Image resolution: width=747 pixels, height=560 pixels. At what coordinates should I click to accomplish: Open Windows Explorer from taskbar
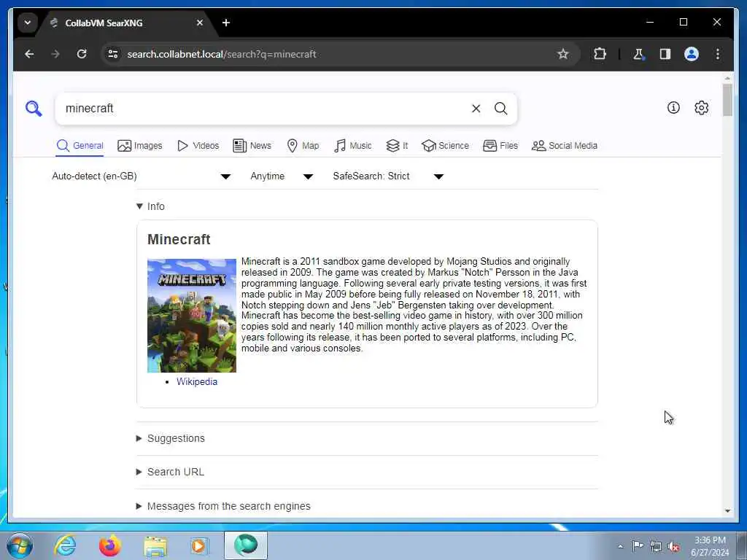[x=155, y=546]
